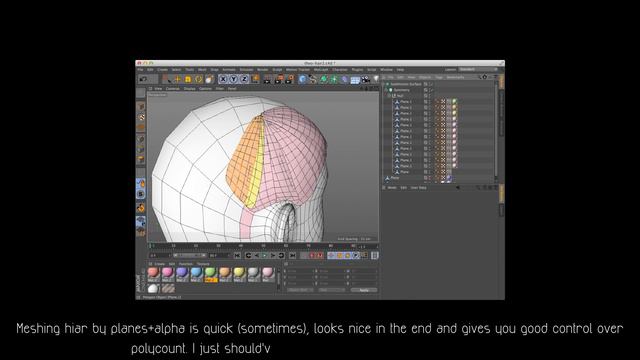Click the Object Manager search icon
Screen dimensions: 640x360
[480, 77]
